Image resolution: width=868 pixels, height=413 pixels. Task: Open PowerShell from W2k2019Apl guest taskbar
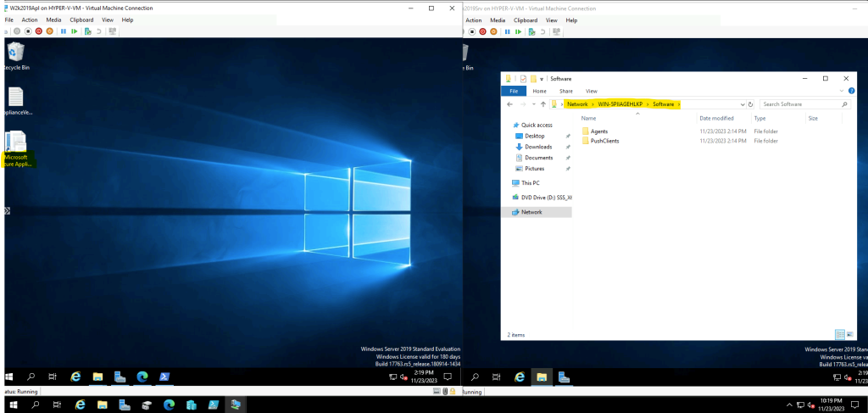click(x=164, y=377)
